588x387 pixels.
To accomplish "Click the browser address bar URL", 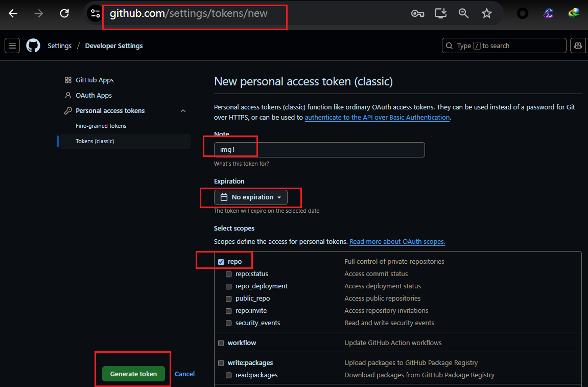I will click(189, 13).
